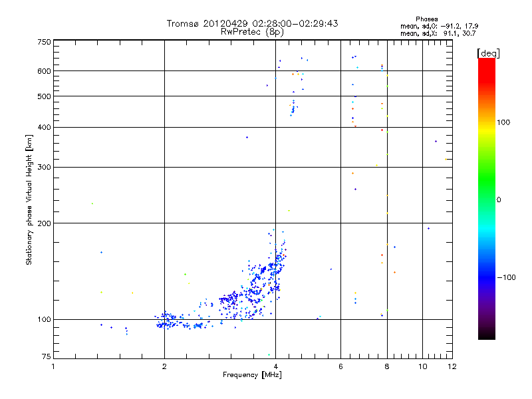Click the 'mean, sd,O: -91.2, 17.9' line
Image resolution: width=532 pixels, height=399 pixels.
pyautogui.click(x=439, y=26)
